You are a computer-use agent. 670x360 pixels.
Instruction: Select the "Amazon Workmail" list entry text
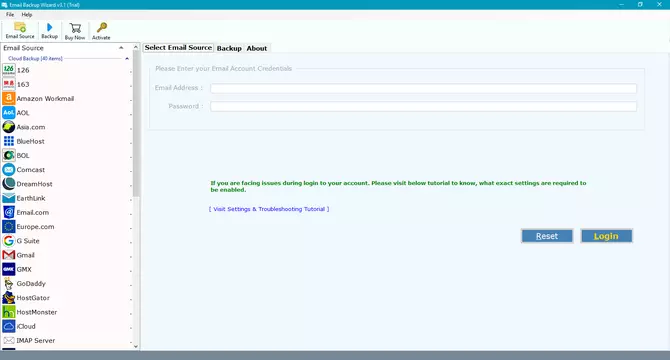(45, 99)
